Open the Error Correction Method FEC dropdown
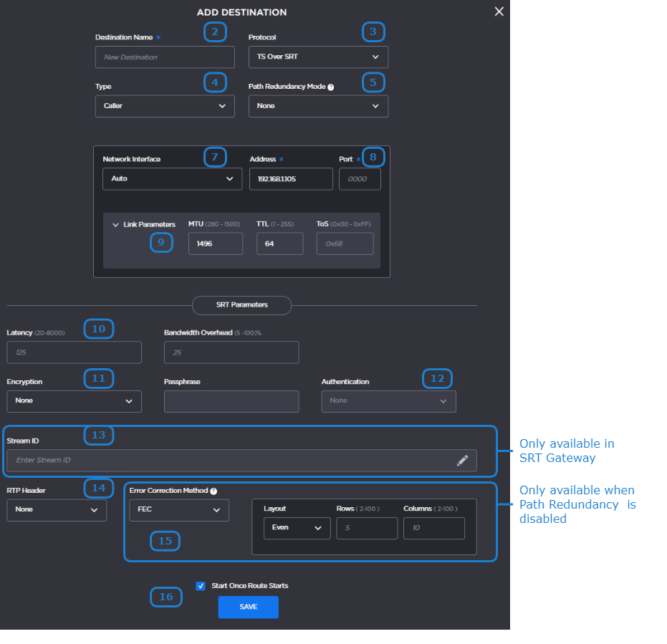This screenshot has width=667, height=644. pyautogui.click(x=178, y=510)
